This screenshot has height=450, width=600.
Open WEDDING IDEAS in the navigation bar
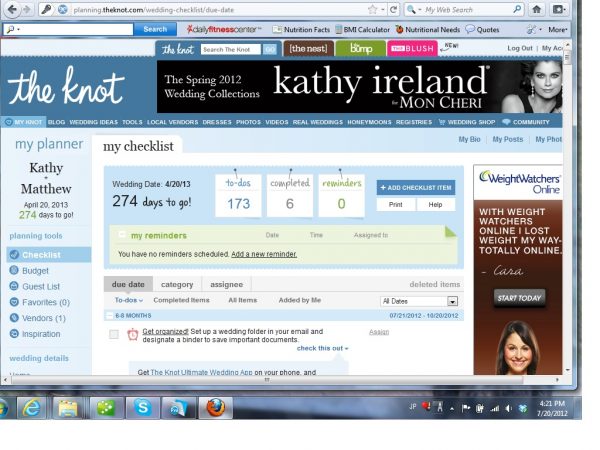pos(94,122)
